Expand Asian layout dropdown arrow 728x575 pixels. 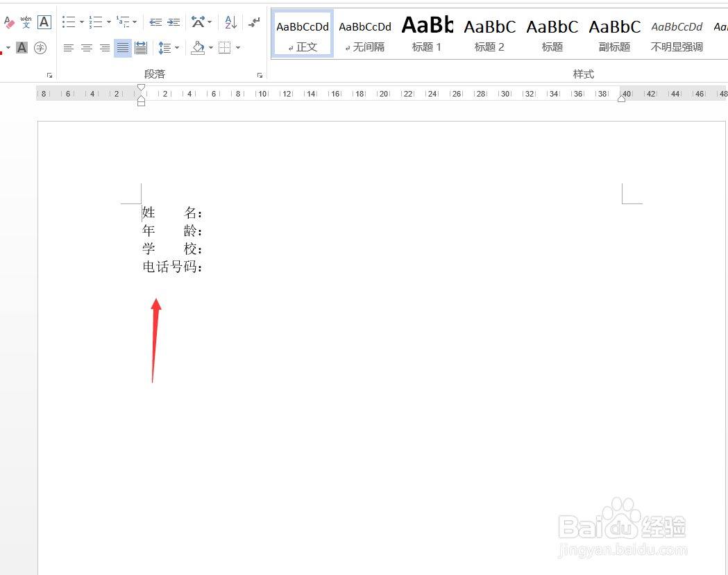point(210,22)
